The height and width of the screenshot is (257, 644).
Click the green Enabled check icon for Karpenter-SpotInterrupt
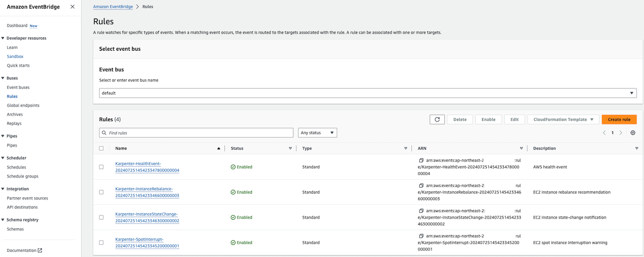(x=233, y=243)
